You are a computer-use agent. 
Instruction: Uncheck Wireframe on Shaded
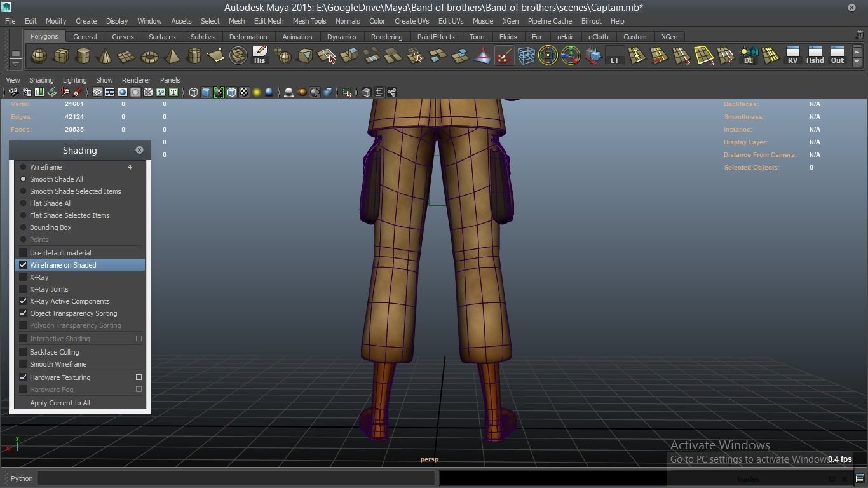24,265
